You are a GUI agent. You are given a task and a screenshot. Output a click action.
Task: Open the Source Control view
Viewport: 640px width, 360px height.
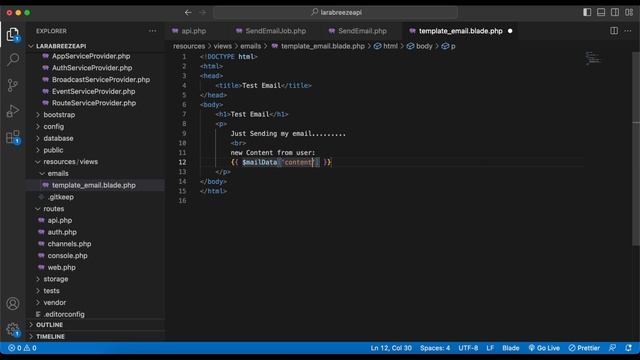pos(13,85)
